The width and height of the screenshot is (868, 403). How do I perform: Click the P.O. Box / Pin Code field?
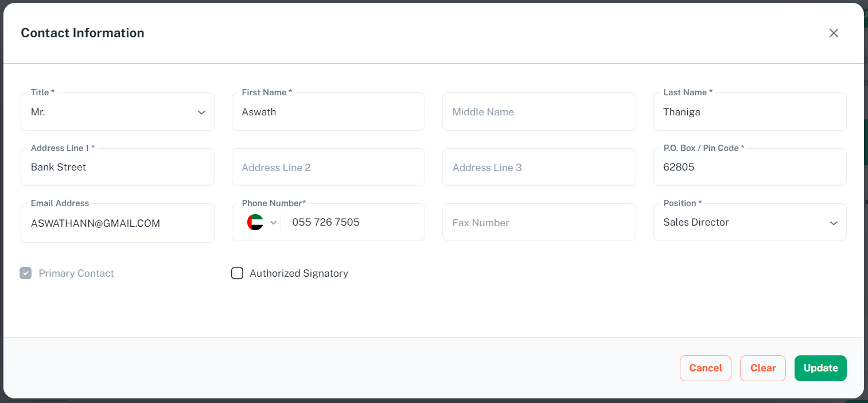749,168
